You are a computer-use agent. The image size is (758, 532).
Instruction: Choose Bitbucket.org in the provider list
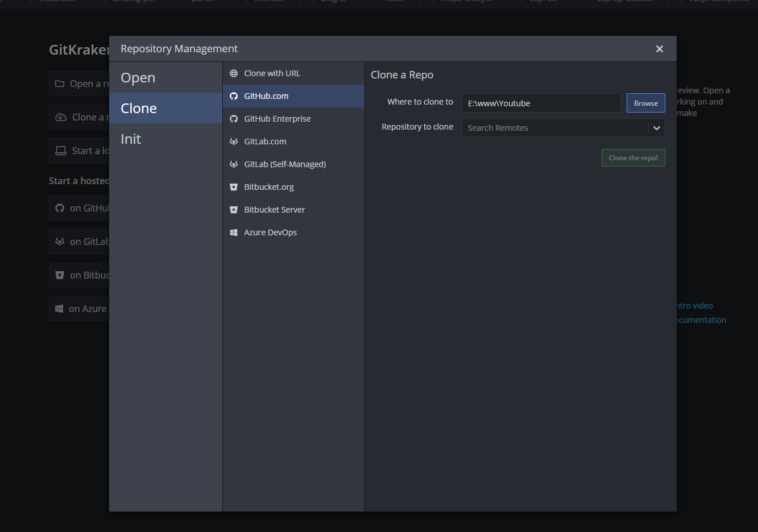click(293, 187)
